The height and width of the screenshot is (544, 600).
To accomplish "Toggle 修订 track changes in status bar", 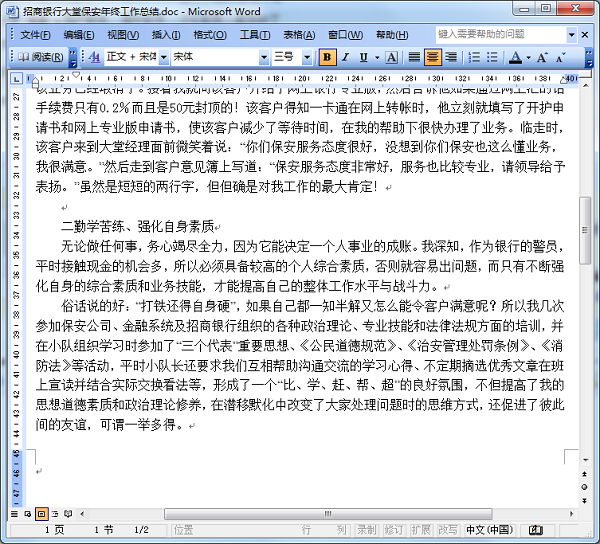I will pyautogui.click(x=394, y=530).
